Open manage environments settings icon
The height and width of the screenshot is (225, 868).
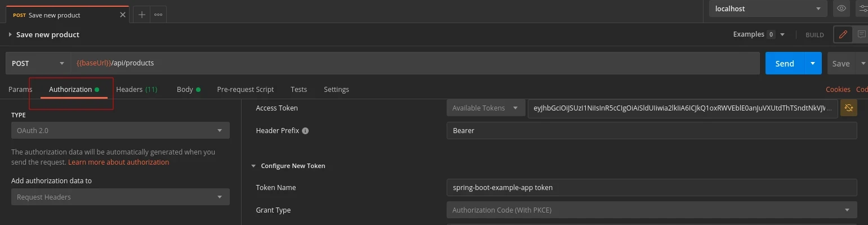(x=862, y=8)
